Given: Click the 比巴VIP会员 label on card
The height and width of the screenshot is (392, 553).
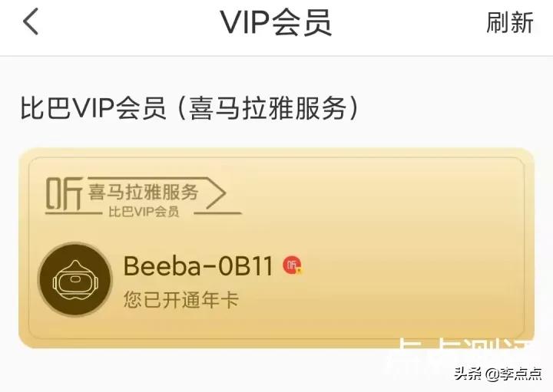Looking at the screenshot, I should pyautogui.click(x=144, y=212).
